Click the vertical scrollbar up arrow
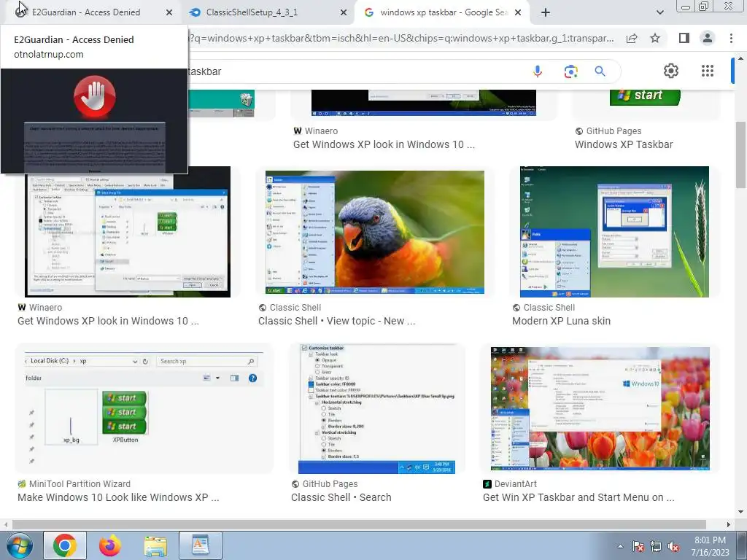747x560 pixels. coord(740,59)
